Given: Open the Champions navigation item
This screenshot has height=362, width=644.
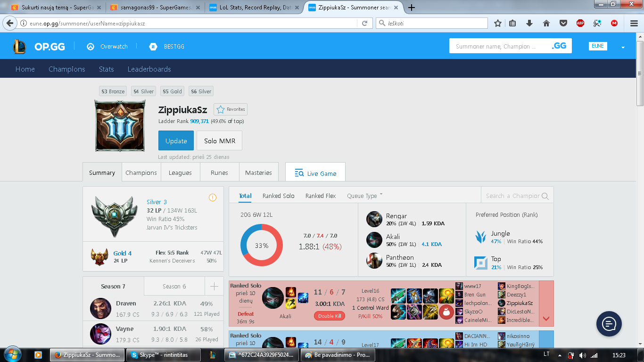Looking at the screenshot, I should point(67,69).
